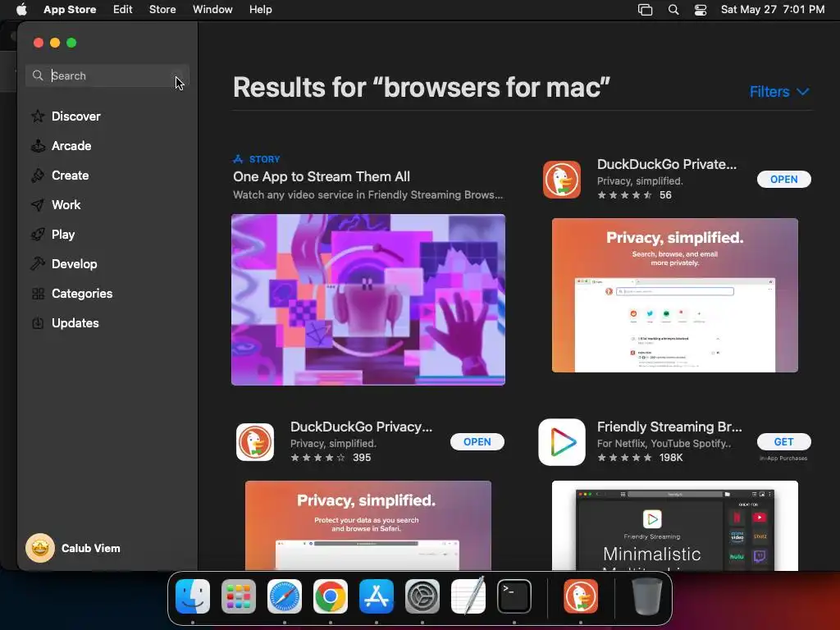Viewport: 840px width, 630px height.
Task: Launch Safari from the Dock
Action: pos(285,596)
